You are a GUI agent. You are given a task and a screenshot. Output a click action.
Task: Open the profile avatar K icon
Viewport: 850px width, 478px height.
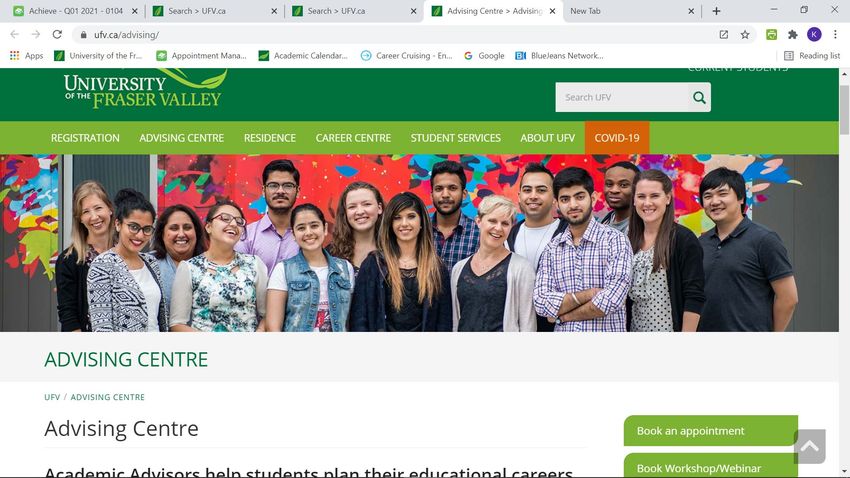point(814,35)
